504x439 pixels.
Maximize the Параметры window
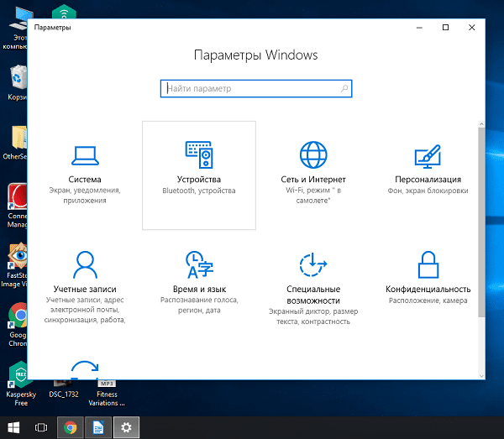click(x=446, y=28)
